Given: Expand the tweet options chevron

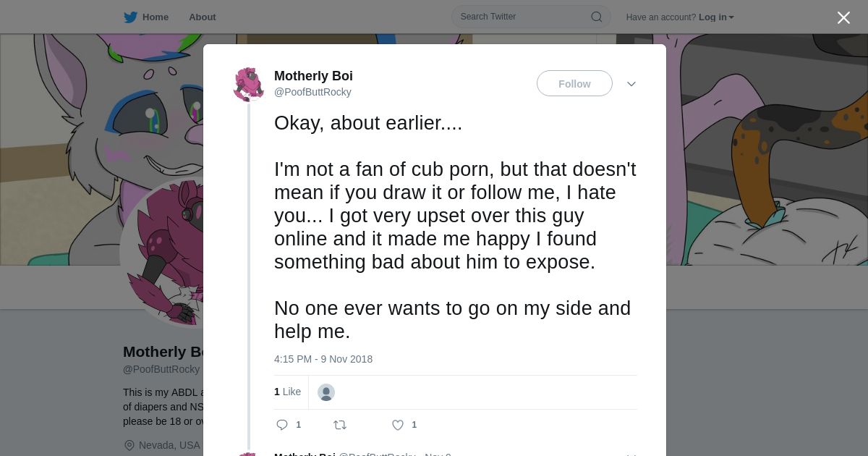Looking at the screenshot, I should point(631,84).
